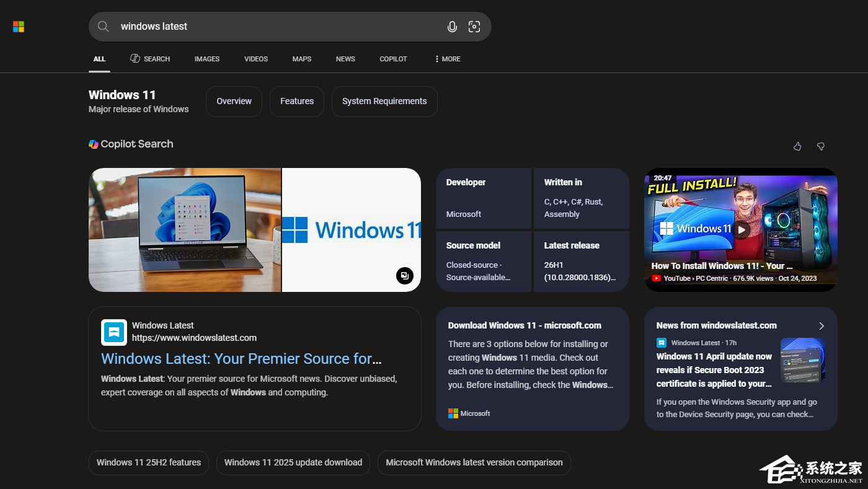Image resolution: width=868 pixels, height=489 pixels.
Task: Open visual search camera icon
Action: tap(474, 27)
